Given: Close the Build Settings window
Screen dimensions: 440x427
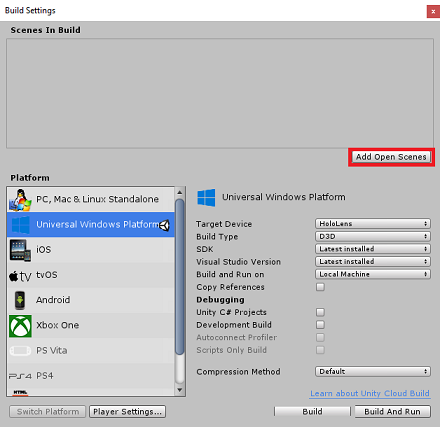Looking at the screenshot, I should pos(433,12).
